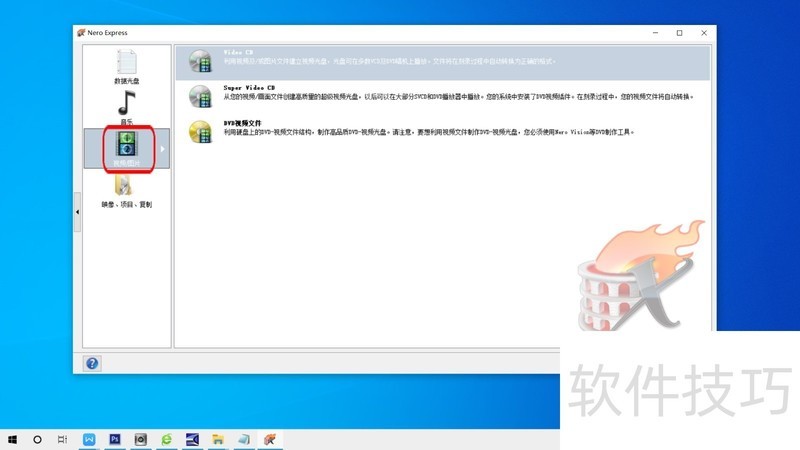The height and width of the screenshot is (450, 800).
Task: Open the Windows Start menu
Action: click(x=13, y=439)
